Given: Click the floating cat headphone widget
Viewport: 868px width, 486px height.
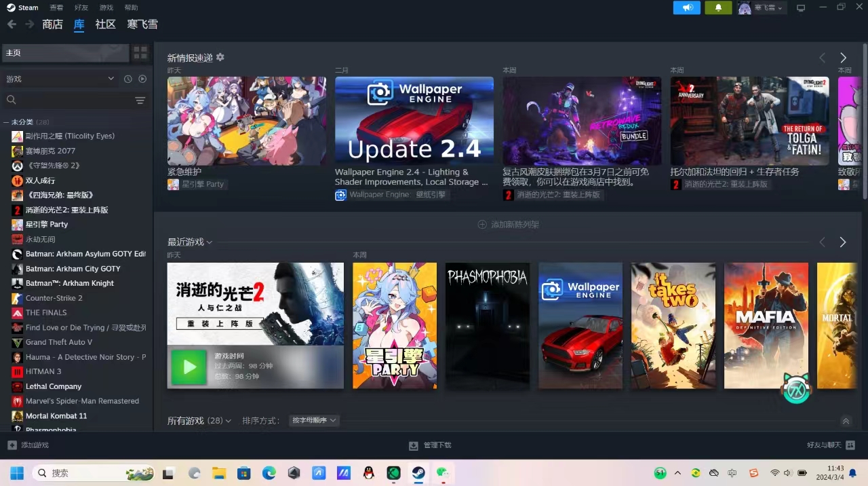Looking at the screenshot, I should [x=797, y=388].
